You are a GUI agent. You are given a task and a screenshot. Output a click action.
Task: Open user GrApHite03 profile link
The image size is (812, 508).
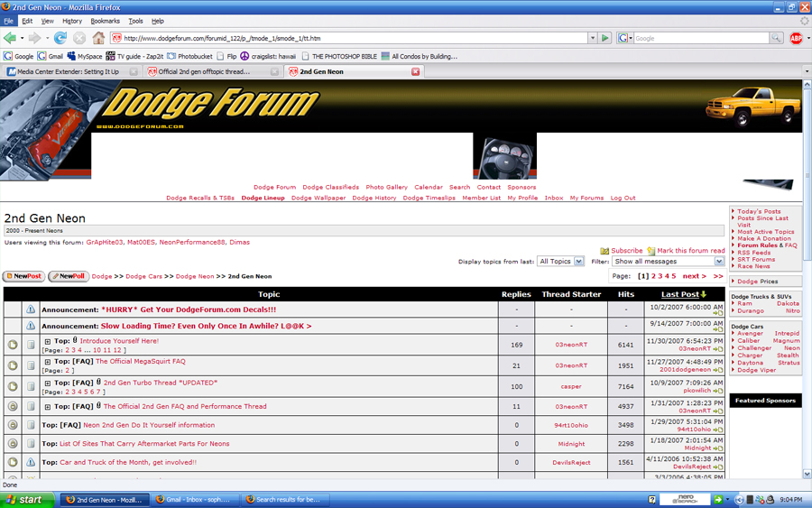click(105, 243)
